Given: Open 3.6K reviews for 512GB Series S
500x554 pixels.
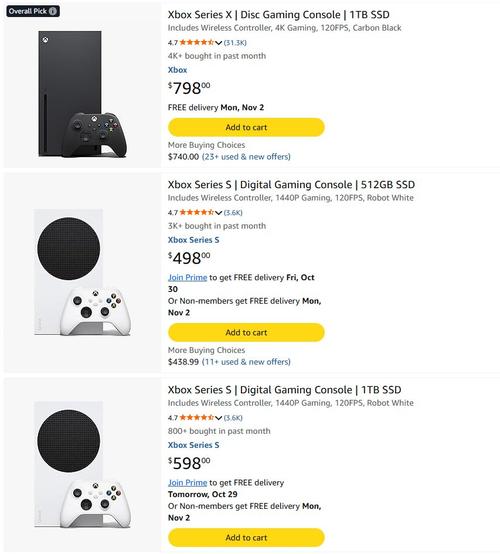Looking at the screenshot, I should [233, 213].
